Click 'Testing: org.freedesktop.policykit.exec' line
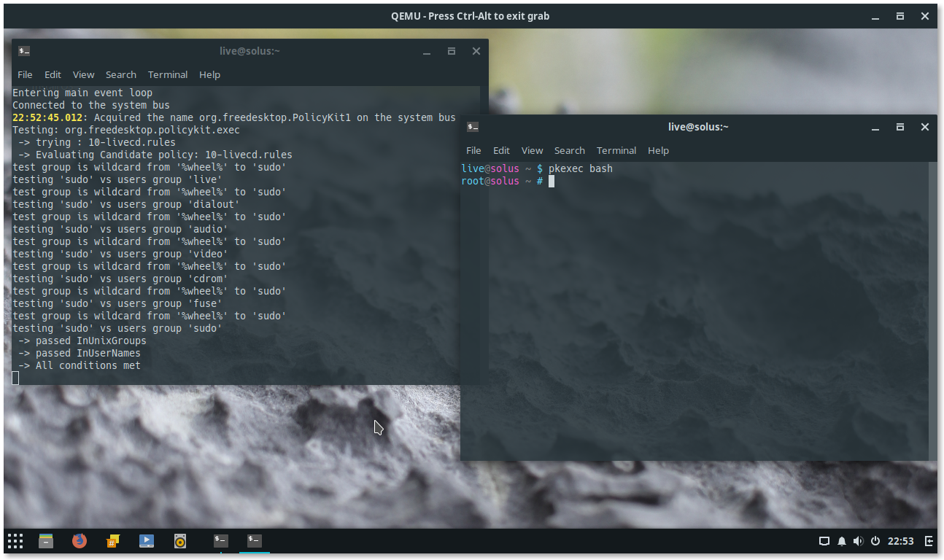 click(126, 130)
